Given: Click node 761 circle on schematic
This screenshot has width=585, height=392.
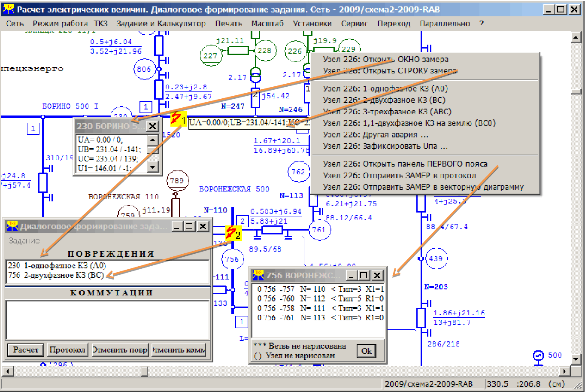Looking at the screenshot, I should coord(319,230).
